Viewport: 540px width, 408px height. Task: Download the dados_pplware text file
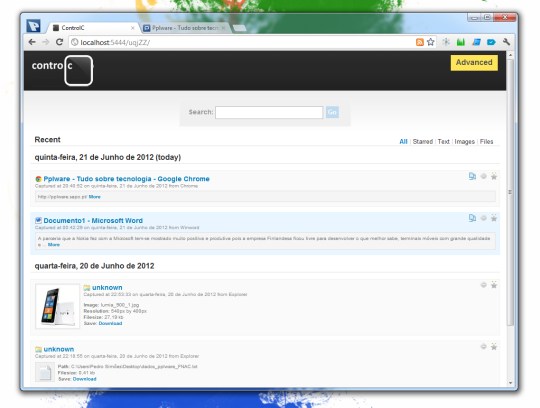(84, 379)
